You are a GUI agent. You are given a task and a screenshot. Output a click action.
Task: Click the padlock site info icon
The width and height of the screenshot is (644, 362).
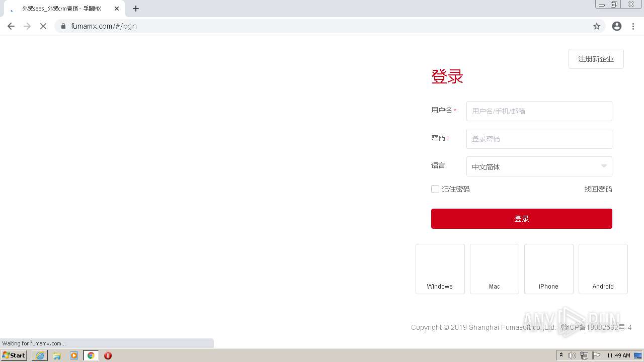[x=63, y=26]
